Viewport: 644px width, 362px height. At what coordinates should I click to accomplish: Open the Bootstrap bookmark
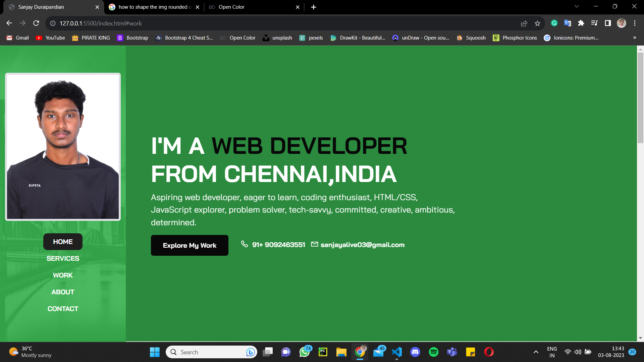[132, 38]
